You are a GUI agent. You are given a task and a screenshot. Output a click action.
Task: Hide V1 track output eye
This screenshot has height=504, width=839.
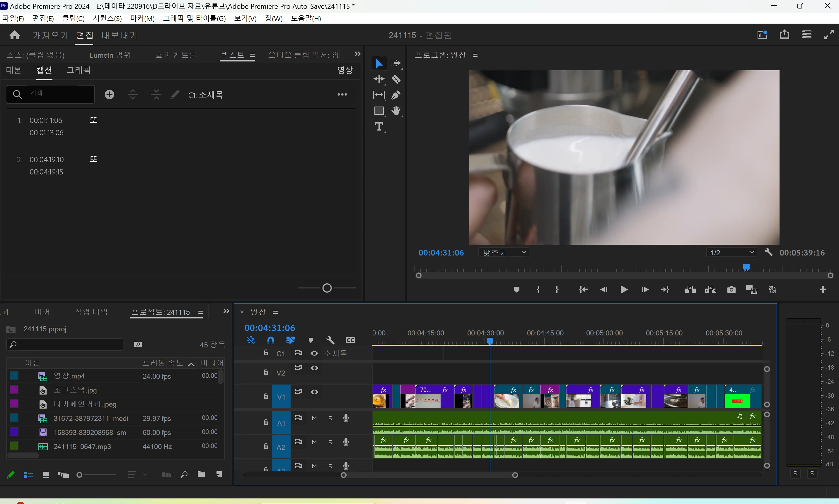pyautogui.click(x=314, y=392)
